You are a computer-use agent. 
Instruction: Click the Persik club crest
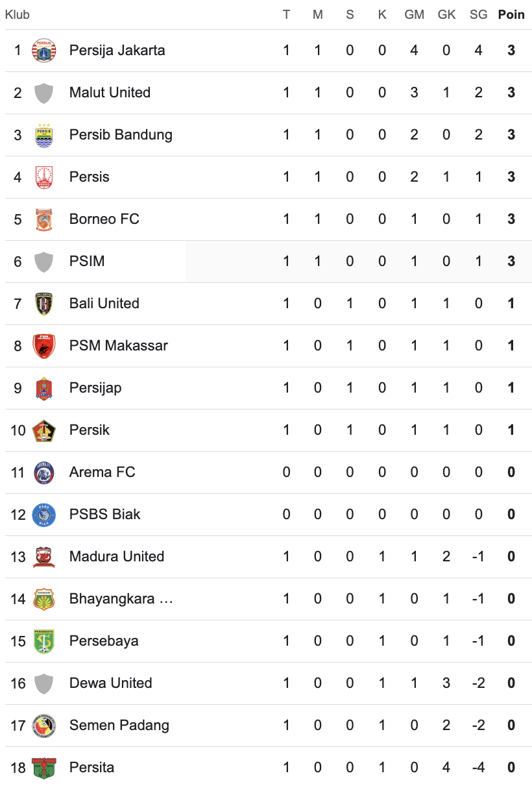click(x=44, y=430)
